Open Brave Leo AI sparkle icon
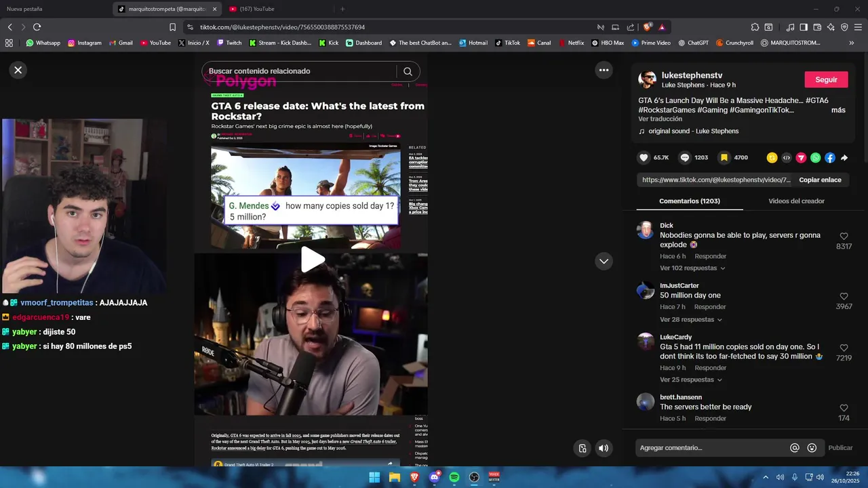This screenshot has height=488, width=868. pos(831,27)
